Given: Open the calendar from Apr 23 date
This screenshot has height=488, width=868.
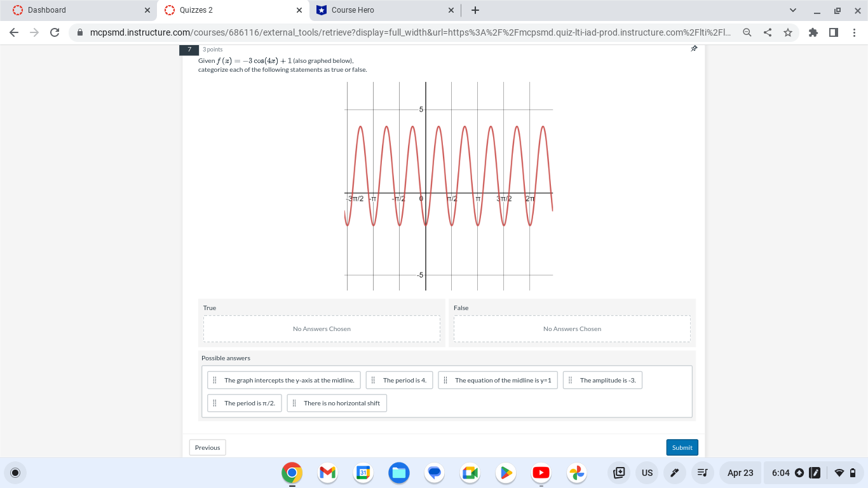Looking at the screenshot, I should tap(740, 473).
